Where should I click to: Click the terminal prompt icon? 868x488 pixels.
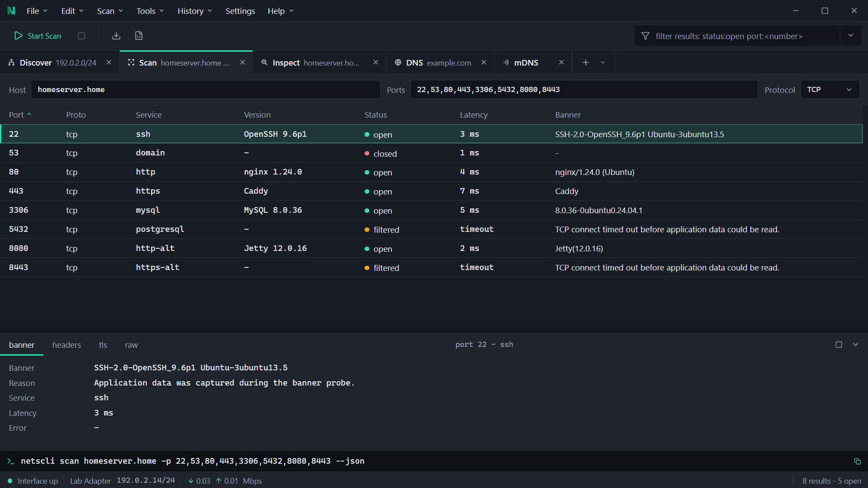(11, 461)
